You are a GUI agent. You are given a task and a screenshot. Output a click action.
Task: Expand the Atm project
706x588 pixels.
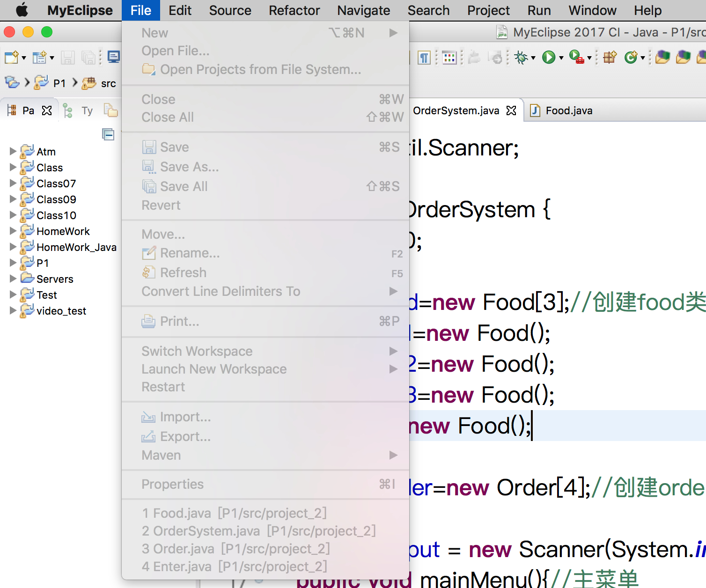pyautogui.click(x=13, y=151)
